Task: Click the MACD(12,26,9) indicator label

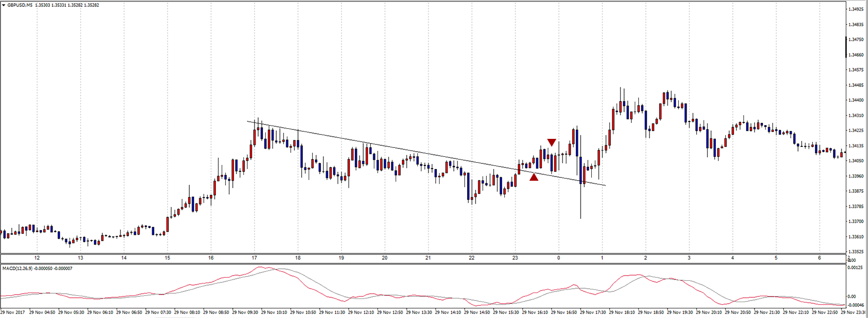Action: [x=19, y=268]
